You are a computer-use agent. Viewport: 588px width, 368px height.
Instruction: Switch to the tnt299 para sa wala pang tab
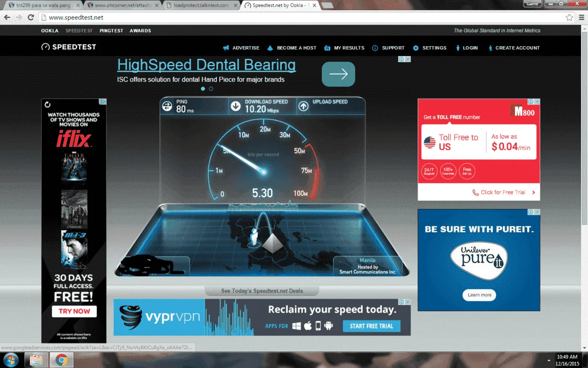[43, 5]
